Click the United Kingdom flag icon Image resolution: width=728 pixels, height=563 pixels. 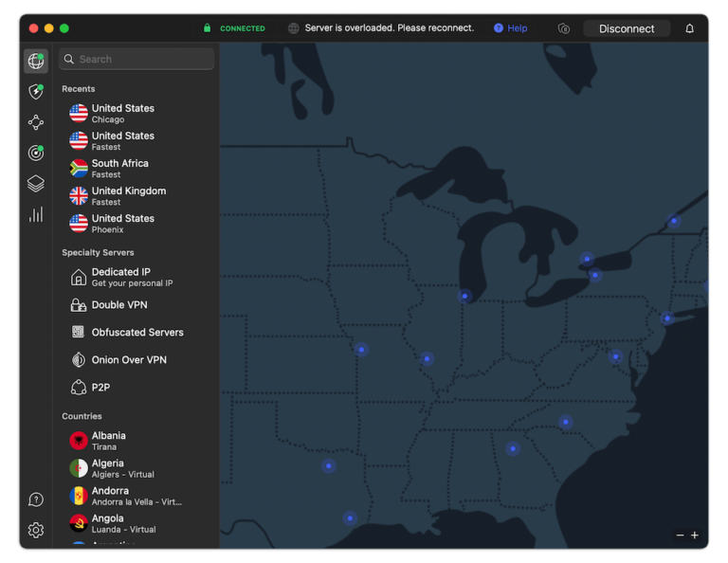[79, 196]
